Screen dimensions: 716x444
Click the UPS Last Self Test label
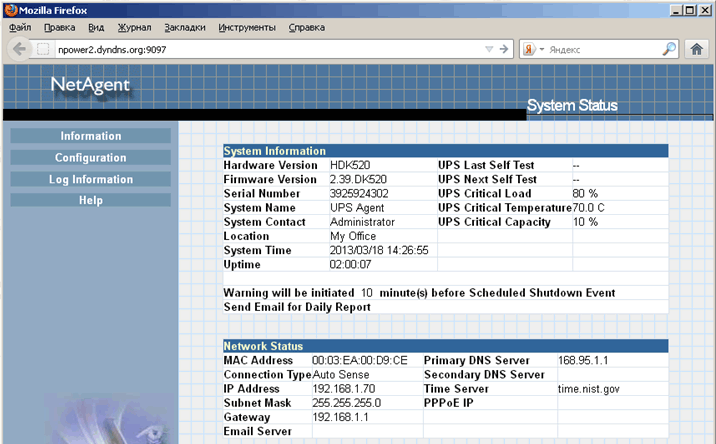pyautogui.click(x=486, y=165)
